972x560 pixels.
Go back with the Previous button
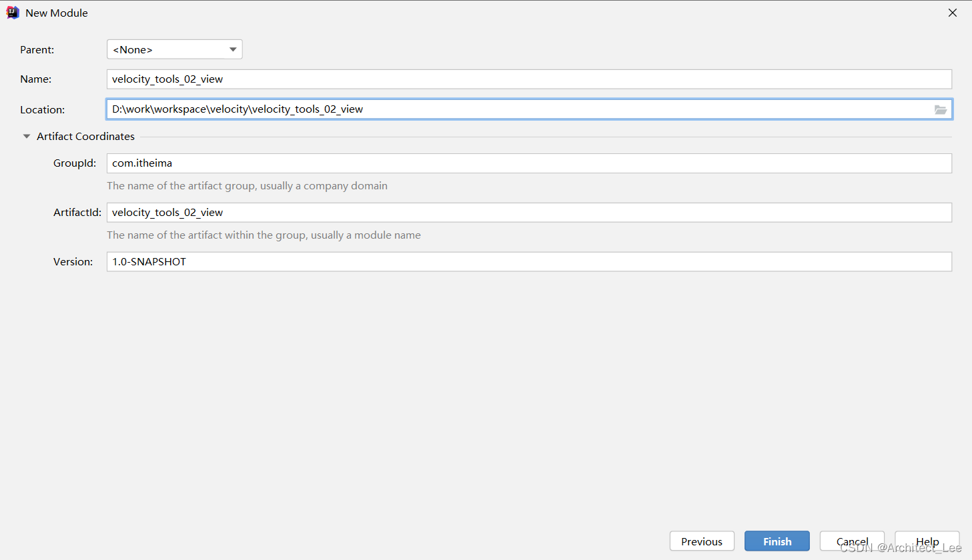(702, 541)
